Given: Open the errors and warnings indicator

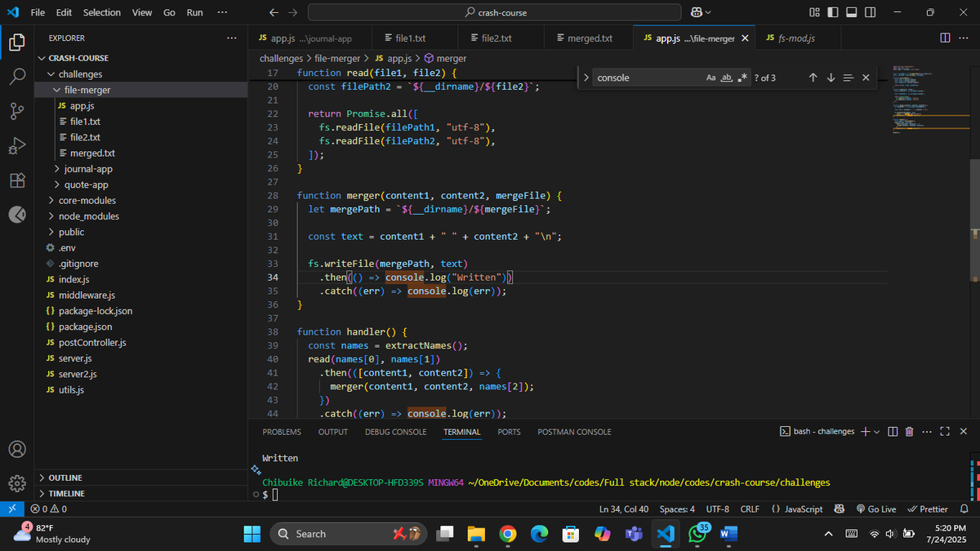Looking at the screenshot, I should pyautogui.click(x=48, y=509).
